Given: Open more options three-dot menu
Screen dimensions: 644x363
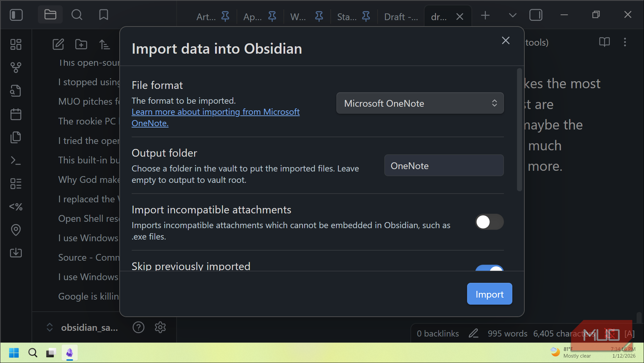Looking at the screenshot, I should click(x=625, y=42).
